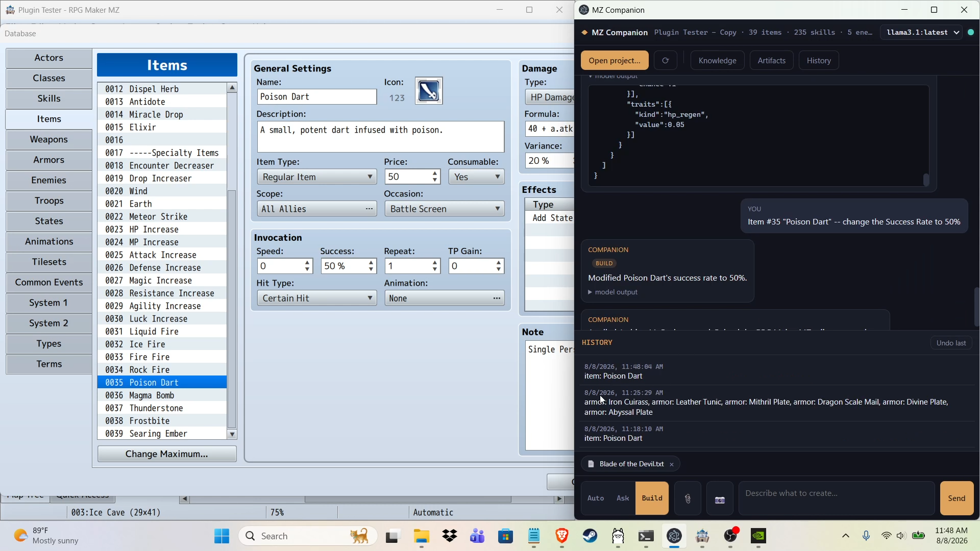Show hidden system tray icons

click(x=846, y=536)
